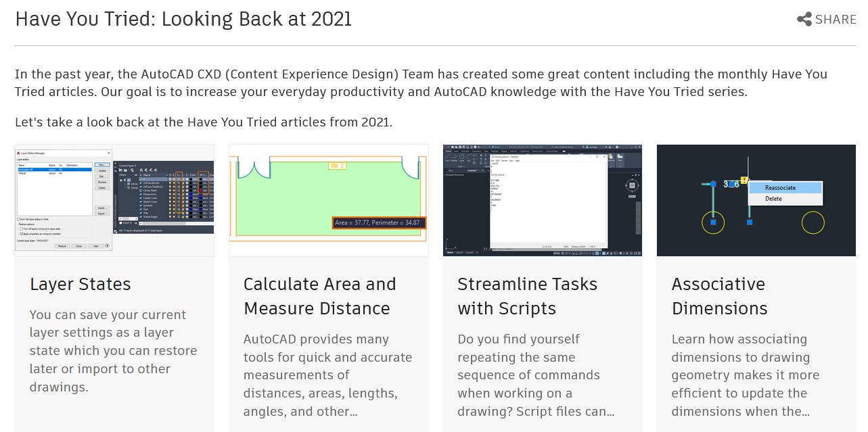This screenshot has height=432, width=868.
Task: Click the SHARE text label
Action: (836, 20)
